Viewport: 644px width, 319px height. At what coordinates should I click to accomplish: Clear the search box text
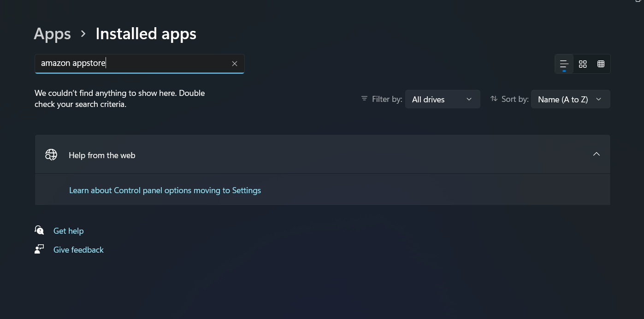pyautogui.click(x=235, y=64)
